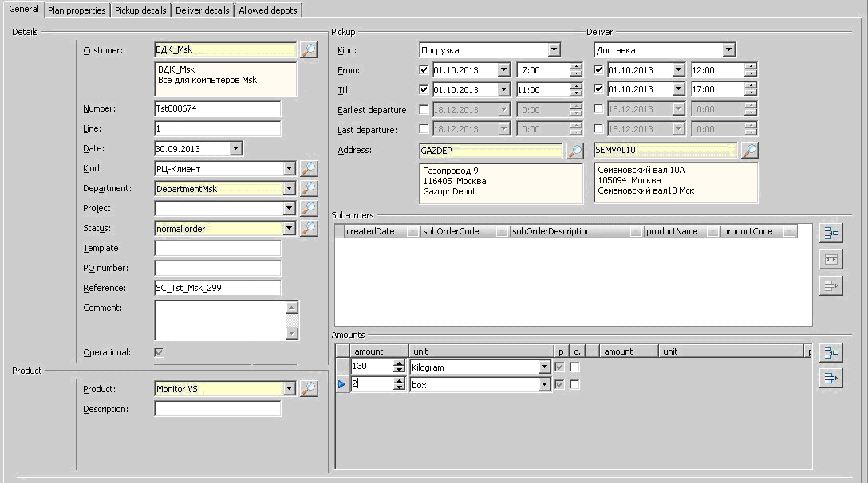Sort by subOrderDescription column header
The width and height of the screenshot is (868, 483).
(576, 231)
